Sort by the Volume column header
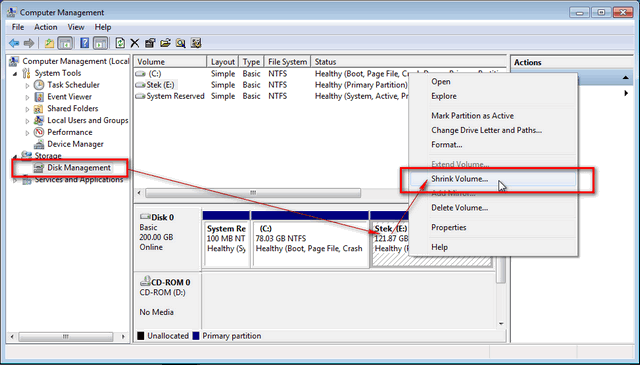 coord(170,62)
